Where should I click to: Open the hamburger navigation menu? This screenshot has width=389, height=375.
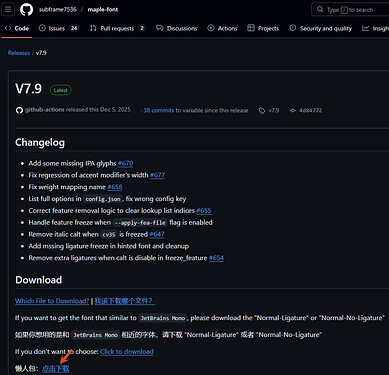[8, 9]
